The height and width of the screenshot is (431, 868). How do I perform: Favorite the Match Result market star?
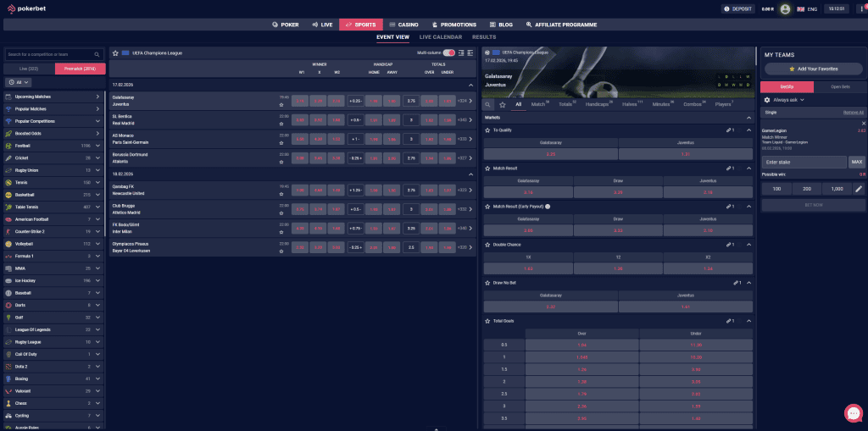pyautogui.click(x=487, y=169)
